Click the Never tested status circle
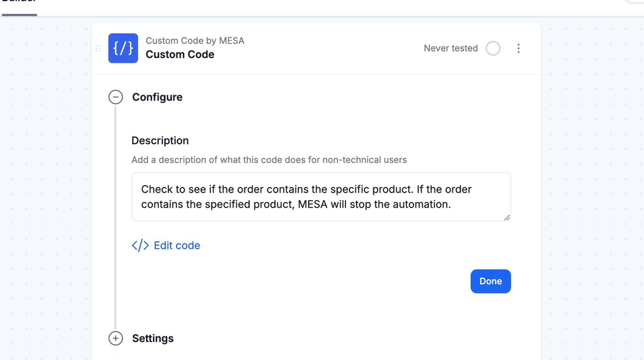 pos(493,48)
